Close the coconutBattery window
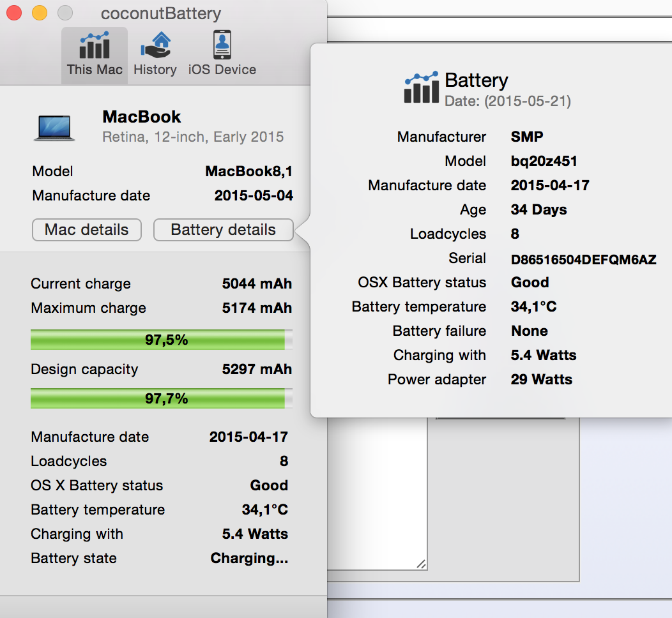Screen dimensions: 672x618 click(14, 12)
